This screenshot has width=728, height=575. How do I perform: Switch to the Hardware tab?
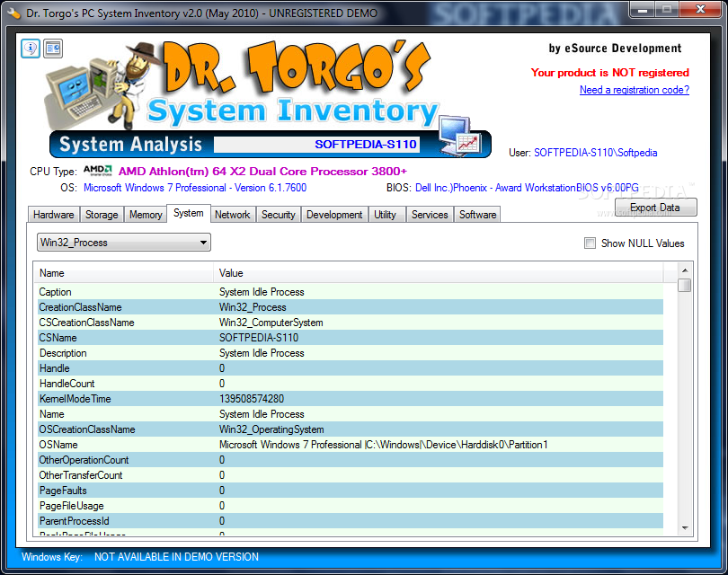click(53, 215)
